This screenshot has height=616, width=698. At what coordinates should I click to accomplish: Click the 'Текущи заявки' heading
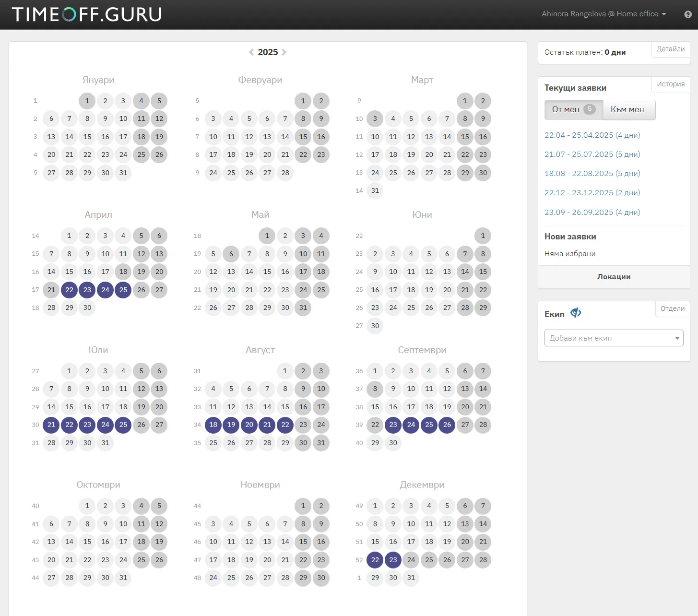(575, 88)
